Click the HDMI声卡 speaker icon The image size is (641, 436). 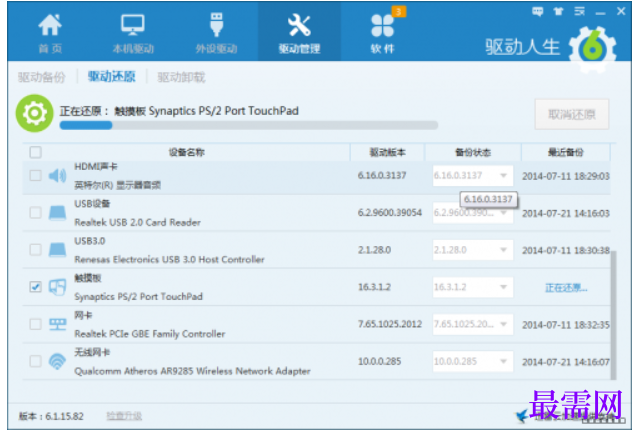click(57, 176)
